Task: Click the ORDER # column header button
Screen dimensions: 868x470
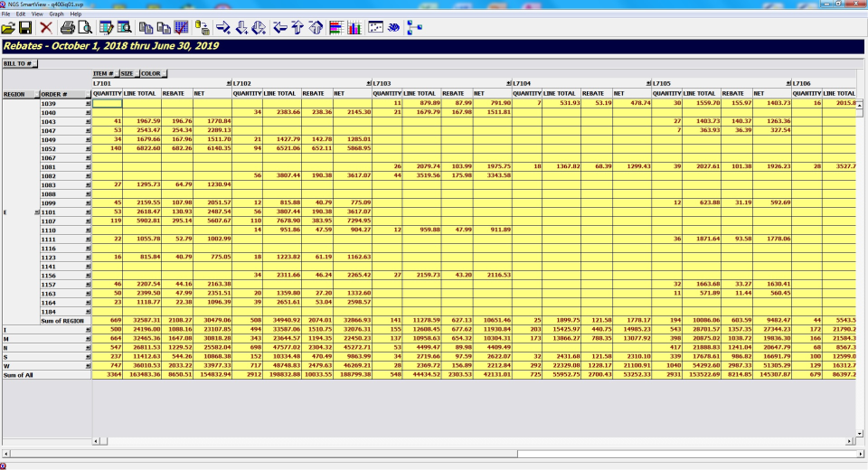Action: pyautogui.click(x=65, y=95)
